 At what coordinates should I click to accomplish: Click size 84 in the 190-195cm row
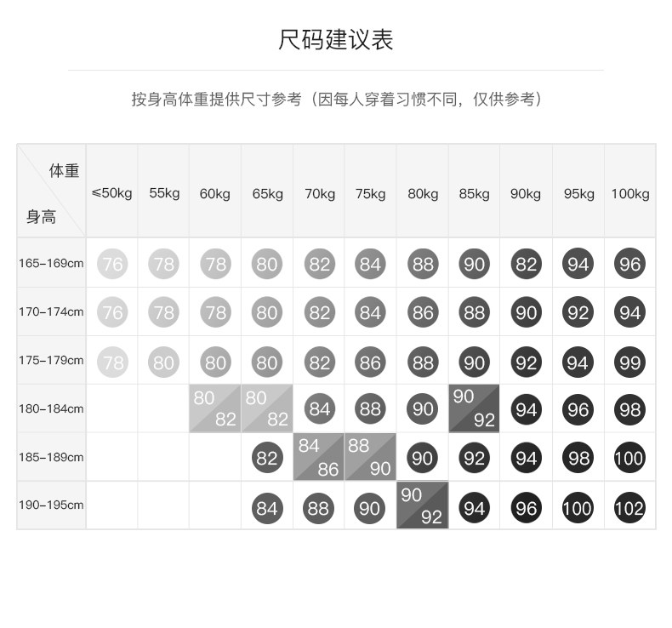(x=267, y=508)
